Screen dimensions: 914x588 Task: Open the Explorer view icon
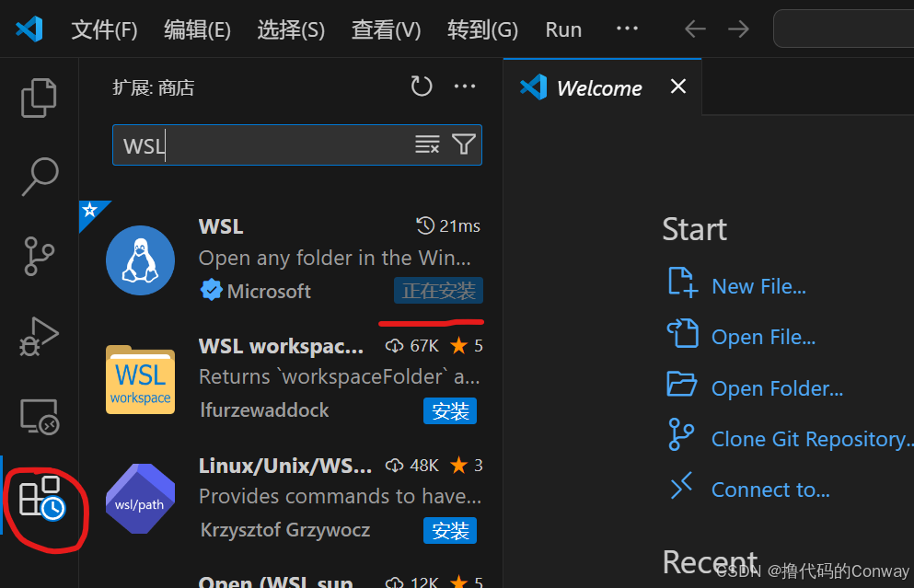[x=38, y=97]
